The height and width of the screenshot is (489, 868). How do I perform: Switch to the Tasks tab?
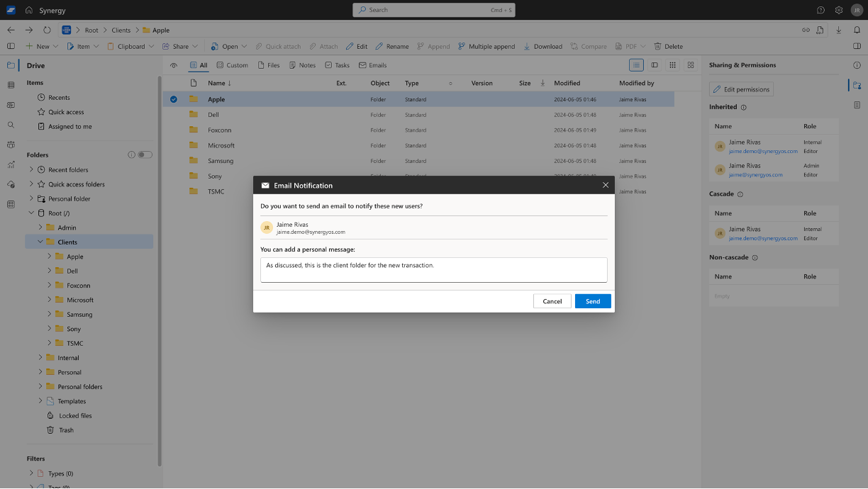tap(337, 65)
